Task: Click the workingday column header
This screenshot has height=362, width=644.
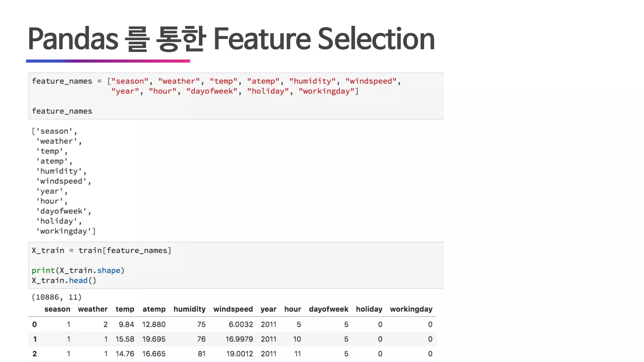Action: [x=411, y=309]
